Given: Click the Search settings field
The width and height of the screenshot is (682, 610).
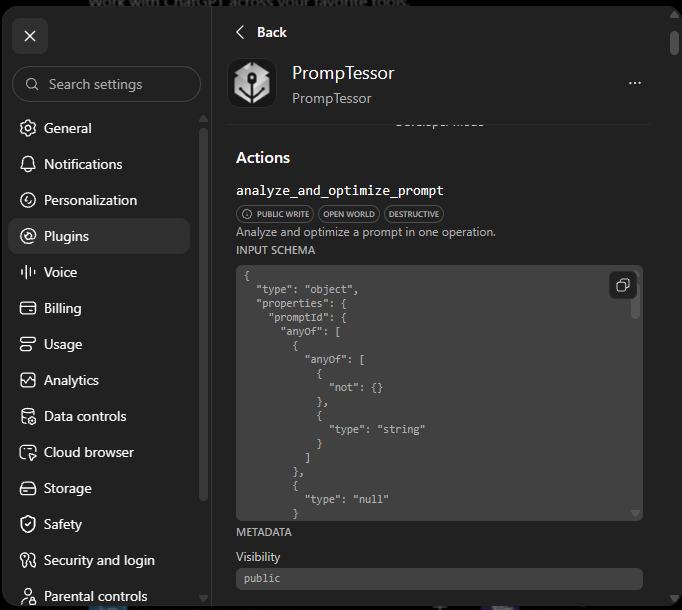Looking at the screenshot, I should [107, 84].
